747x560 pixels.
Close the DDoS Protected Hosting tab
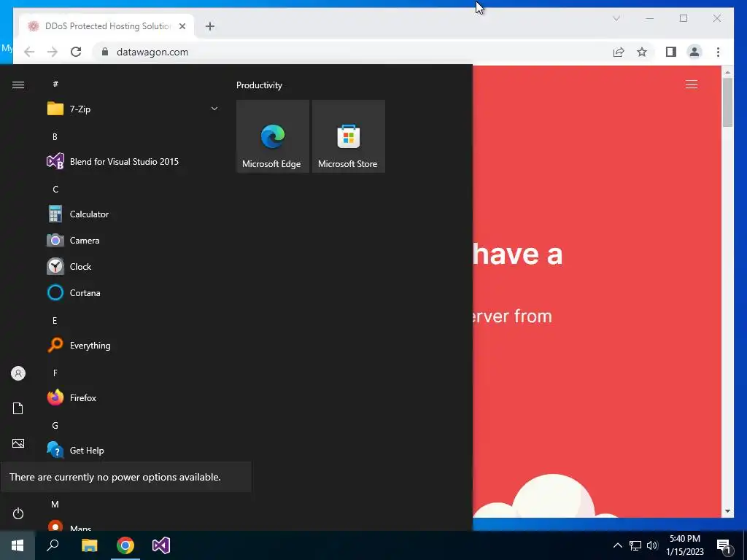(182, 26)
